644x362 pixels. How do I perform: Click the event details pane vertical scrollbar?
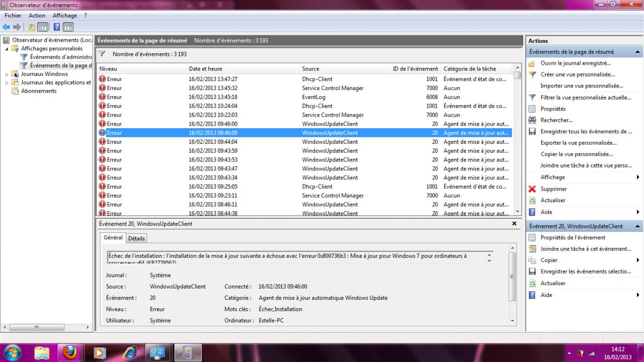click(513, 285)
